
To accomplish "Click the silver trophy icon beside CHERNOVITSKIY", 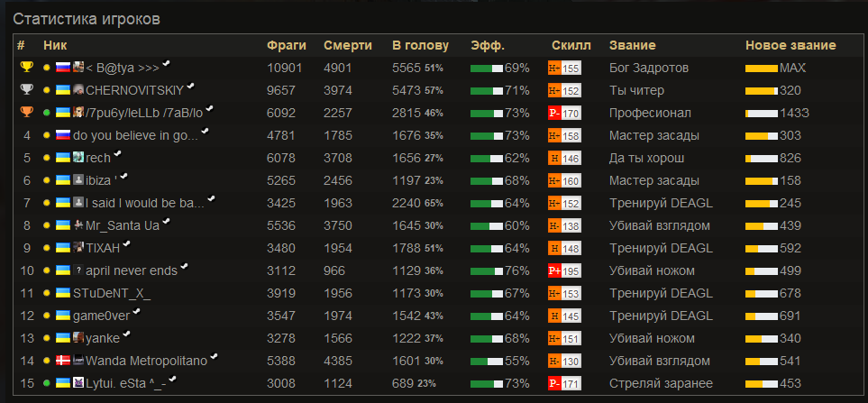I will (x=26, y=89).
